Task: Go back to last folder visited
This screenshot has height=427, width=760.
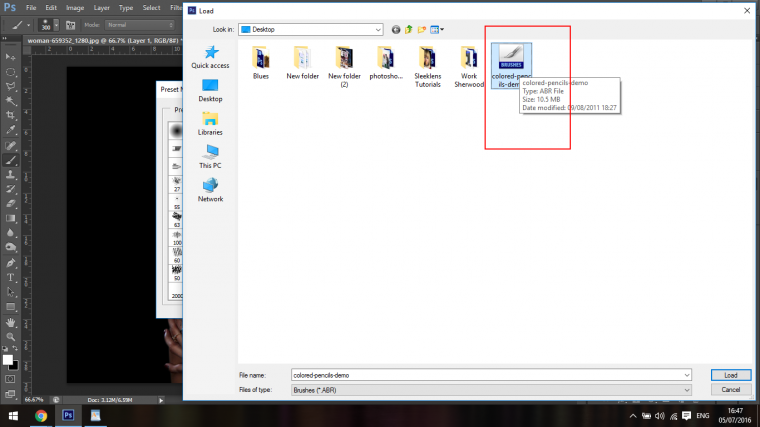Action: [396, 30]
